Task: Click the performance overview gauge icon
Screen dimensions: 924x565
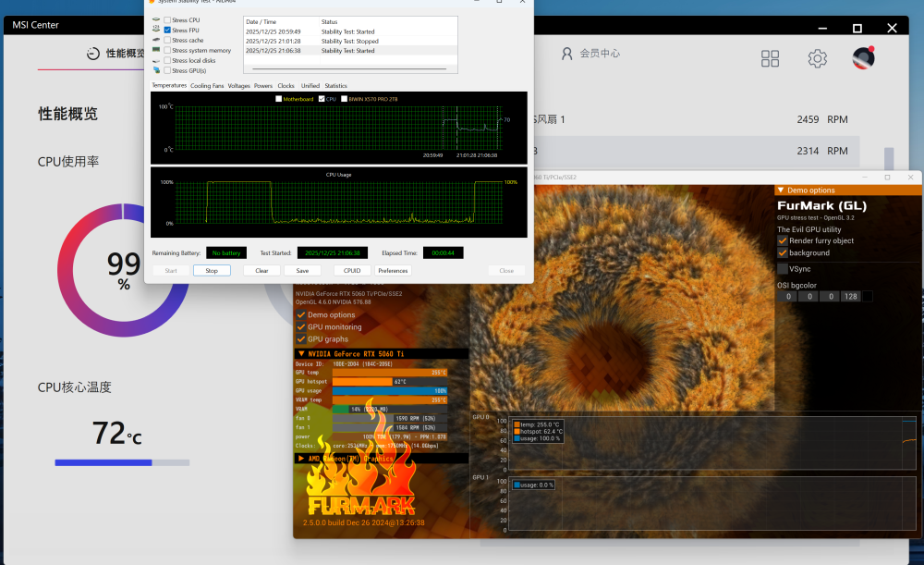Action: click(93, 54)
